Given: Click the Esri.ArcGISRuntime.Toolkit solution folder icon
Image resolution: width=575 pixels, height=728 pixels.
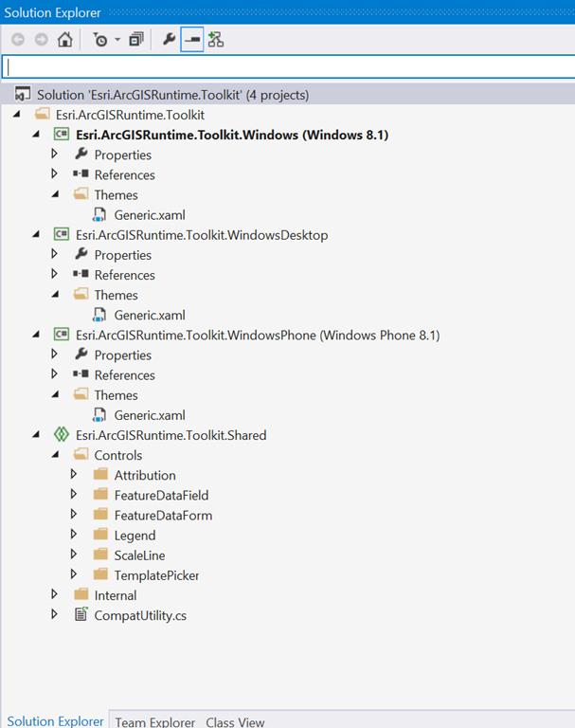Looking at the screenshot, I should [x=43, y=114].
